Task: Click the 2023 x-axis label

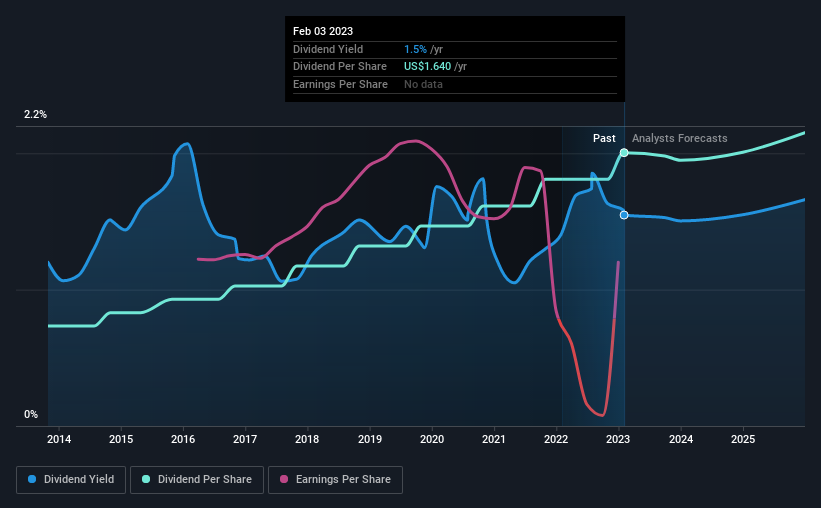Action: [618, 439]
